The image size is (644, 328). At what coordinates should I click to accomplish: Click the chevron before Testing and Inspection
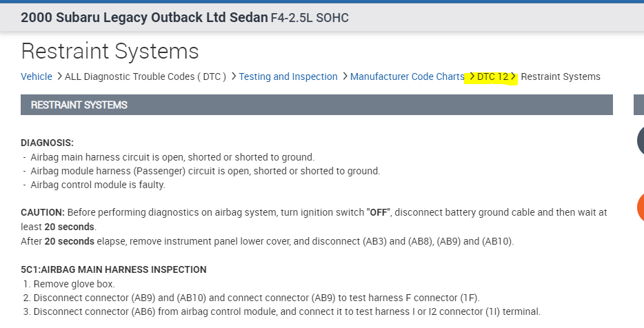click(234, 76)
